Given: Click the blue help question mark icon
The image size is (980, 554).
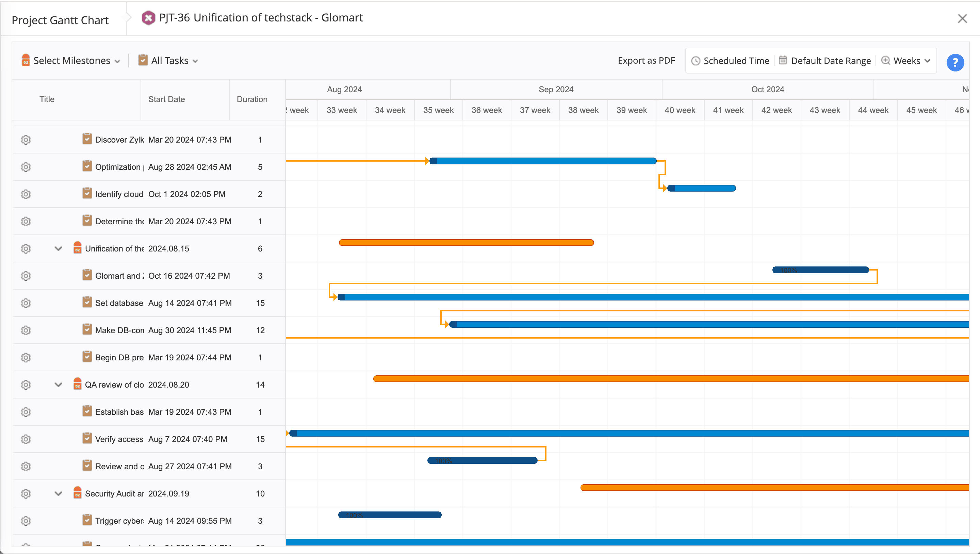Looking at the screenshot, I should pos(954,62).
